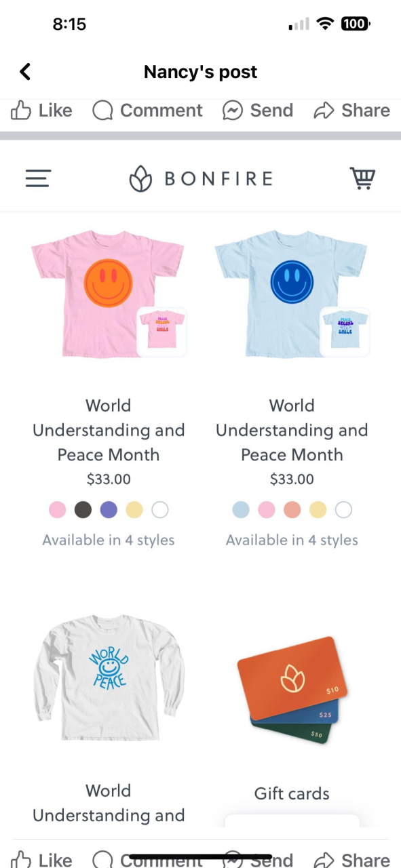Screen dimensions: 401x868
Task: Tap the bottom Like button
Action: 41,860
